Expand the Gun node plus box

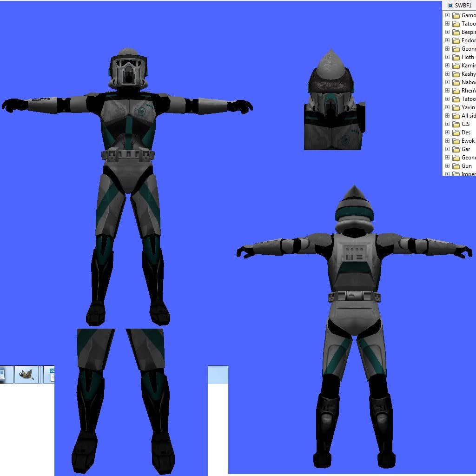click(x=447, y=166)
